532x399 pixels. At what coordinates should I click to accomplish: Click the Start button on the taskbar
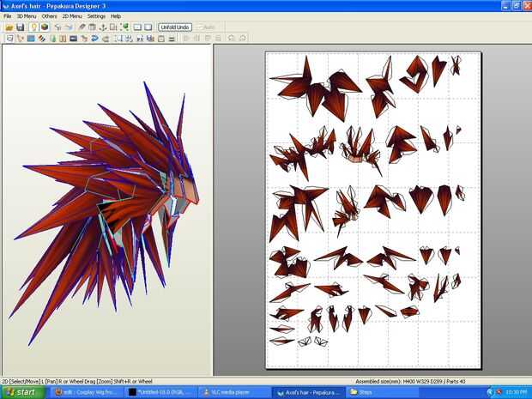click(23, 392)
